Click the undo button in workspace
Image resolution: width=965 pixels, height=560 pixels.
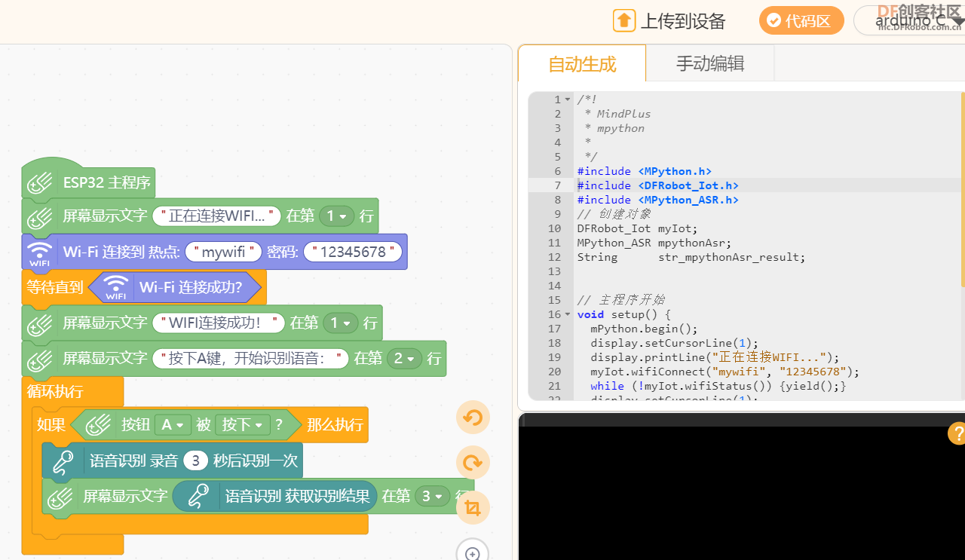coord(473,418)
